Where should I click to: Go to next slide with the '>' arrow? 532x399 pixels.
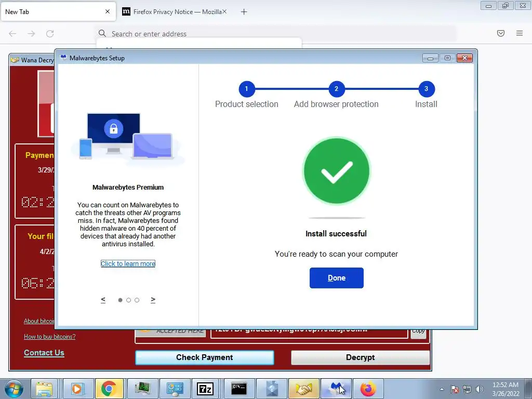[x=153, y=300]
